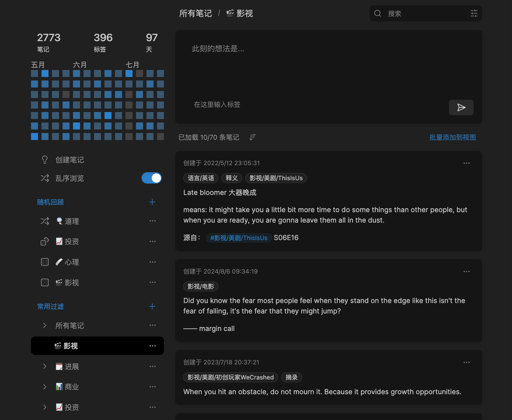Go to 所有笔记 breadcrumb
Screen dimensions: 512x420
[196, 13]
